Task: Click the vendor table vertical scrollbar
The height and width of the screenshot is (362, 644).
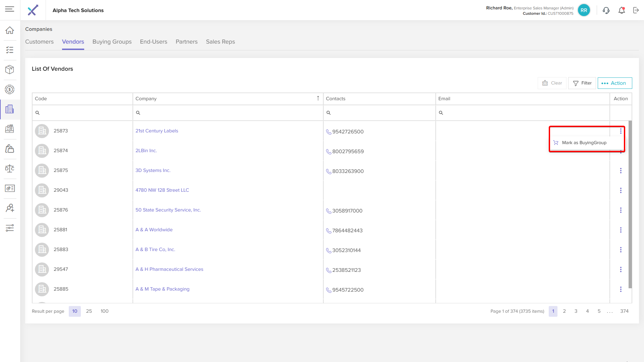Action: click(630, 204)
